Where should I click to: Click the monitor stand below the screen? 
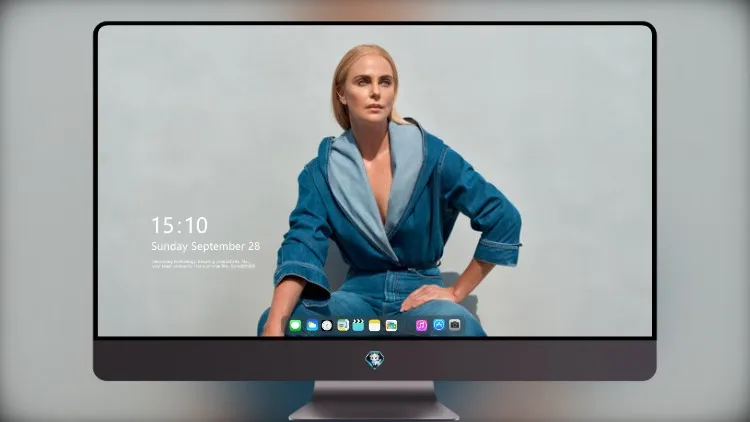[x=374, y=401]
